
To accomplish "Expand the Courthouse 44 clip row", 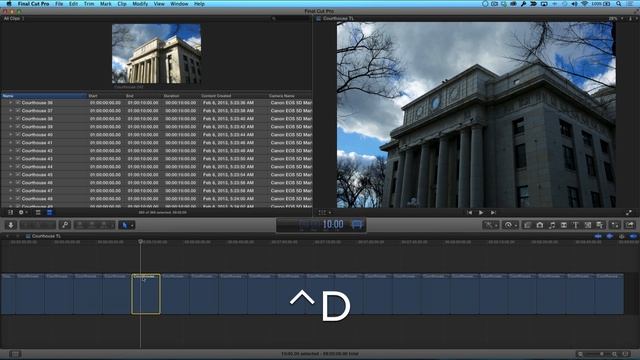I will tap(11, 167).
